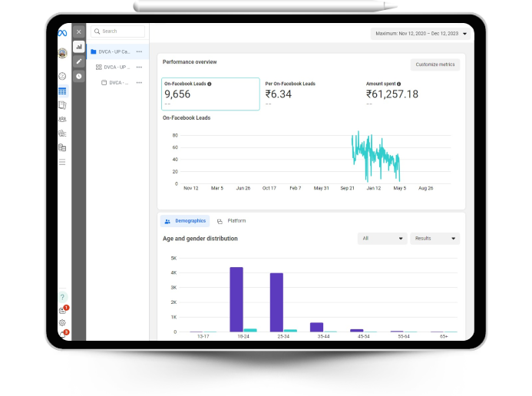Open the Results dropdown
Image resolution: width=532 pixels, height=396 pixels.
435,239
